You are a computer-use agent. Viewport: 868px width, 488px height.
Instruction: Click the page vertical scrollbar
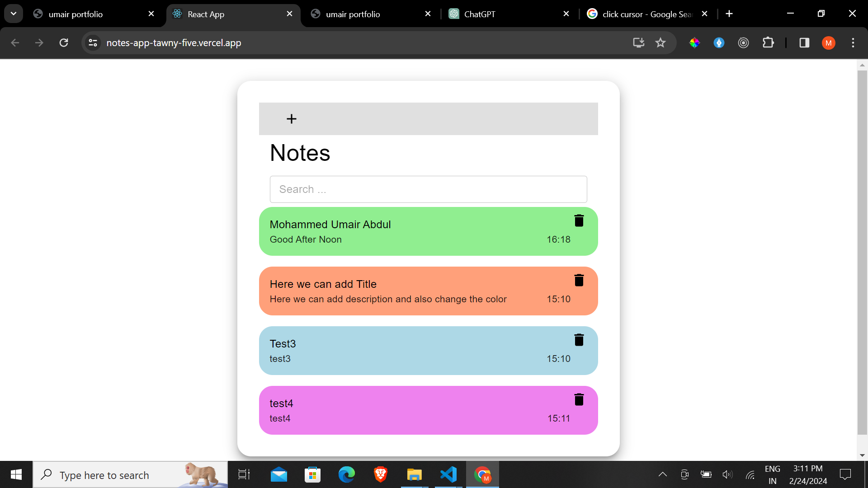pyautogui.click(x=862, y=252)
